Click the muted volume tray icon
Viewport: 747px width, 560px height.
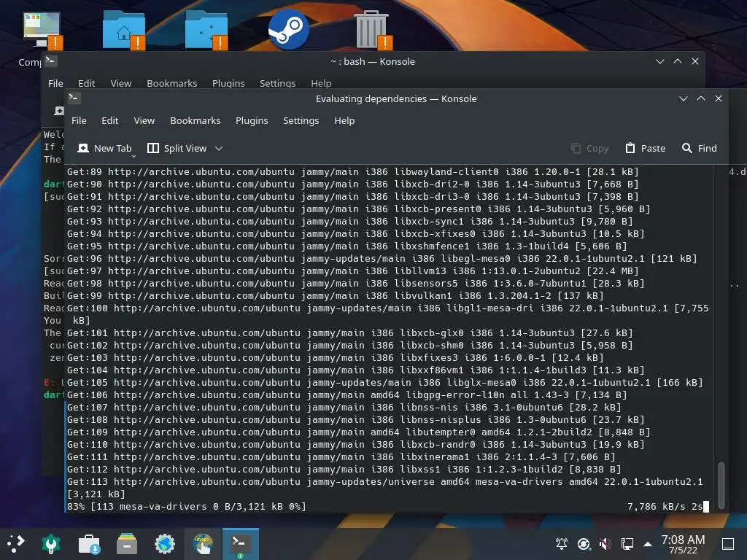(x=605, y=543)
